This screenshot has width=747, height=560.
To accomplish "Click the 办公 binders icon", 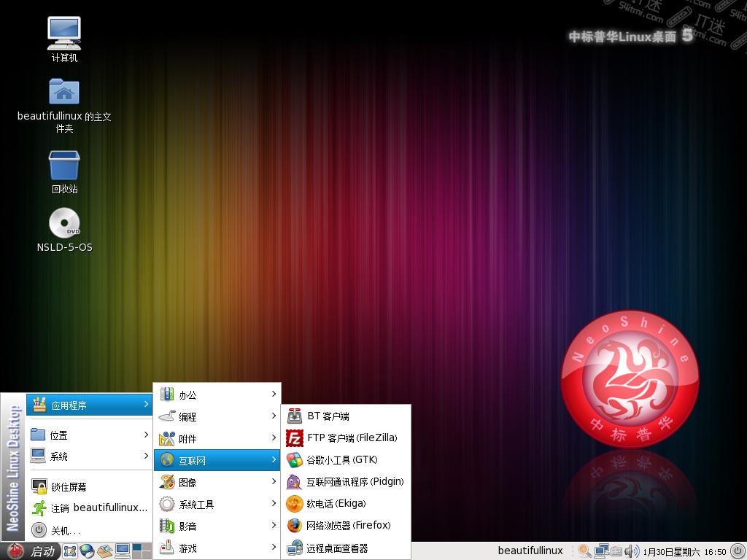I will point(167,394).
